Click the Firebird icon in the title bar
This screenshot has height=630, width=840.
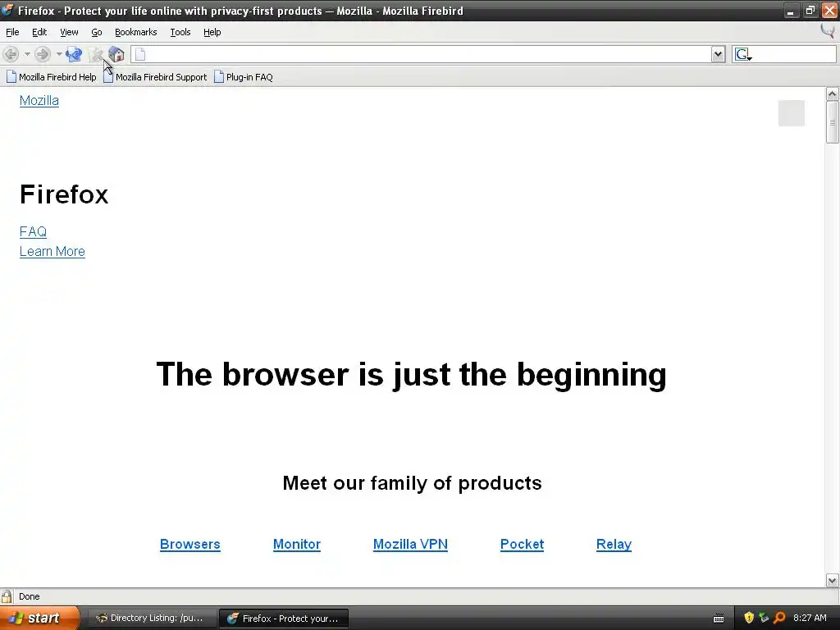pyautogui.click(x=7, y=10)
